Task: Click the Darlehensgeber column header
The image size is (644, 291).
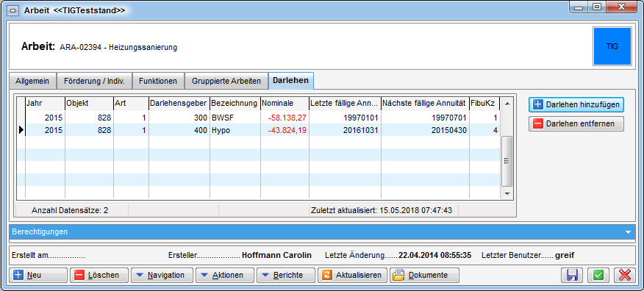Action: coord(179,104)
